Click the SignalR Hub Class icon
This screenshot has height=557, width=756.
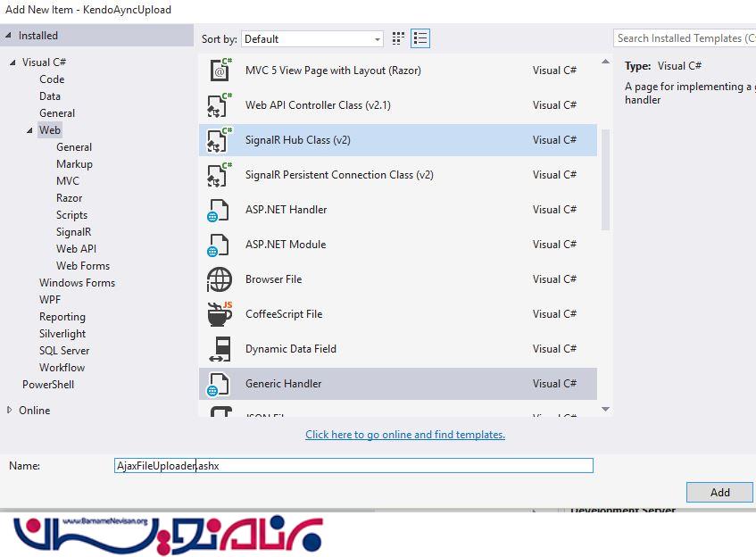220,140
